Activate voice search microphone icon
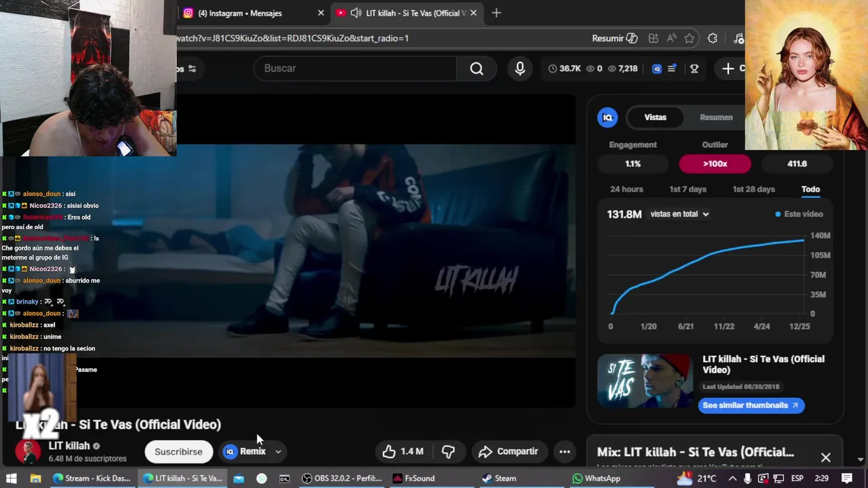 coord(520,68)
